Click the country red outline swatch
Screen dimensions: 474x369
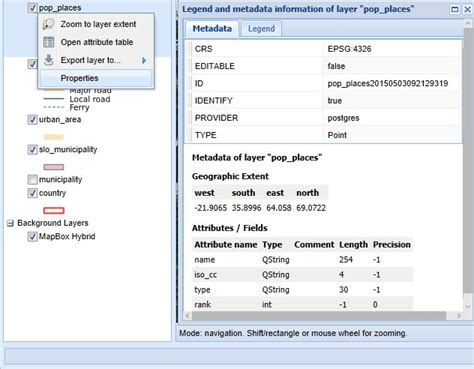click(54, 210)
